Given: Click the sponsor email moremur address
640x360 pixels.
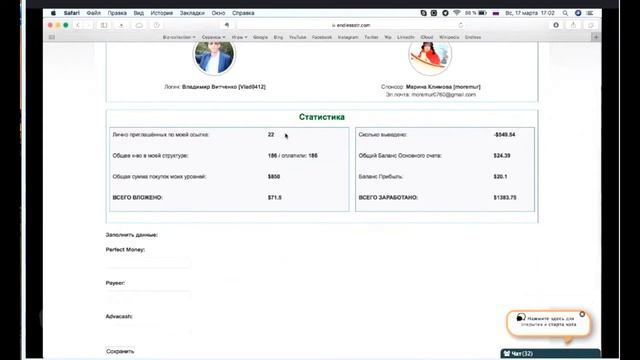Looking at the screenshot, I should (x=444, y=95).
